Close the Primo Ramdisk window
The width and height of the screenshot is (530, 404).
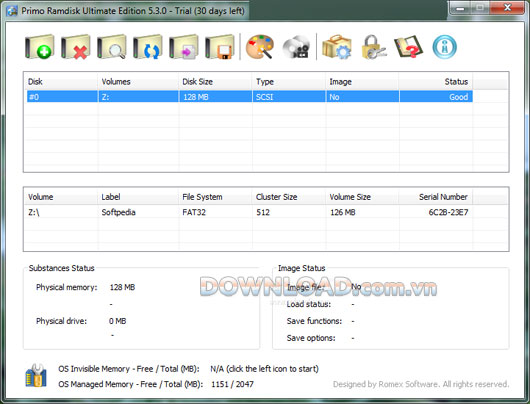click(508, 7)
